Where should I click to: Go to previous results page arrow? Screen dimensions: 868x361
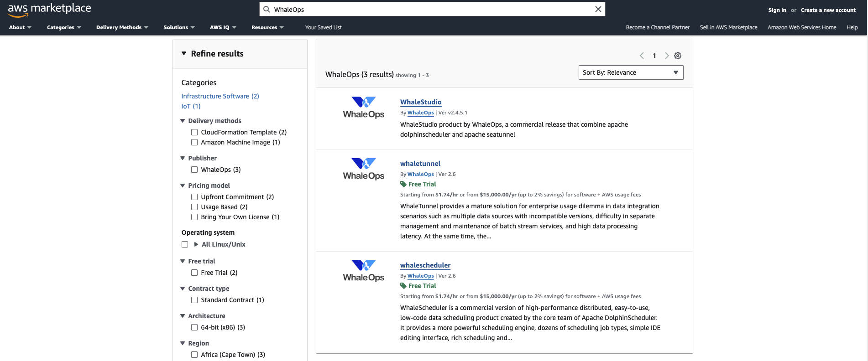[x=642, y=56]
